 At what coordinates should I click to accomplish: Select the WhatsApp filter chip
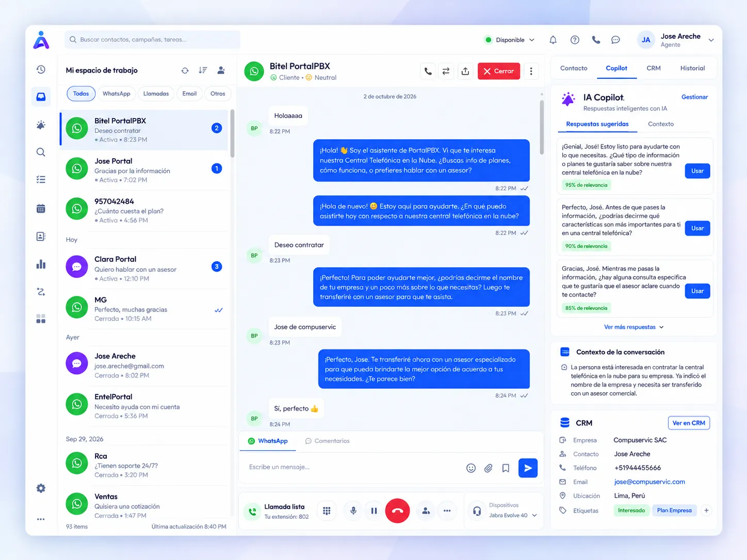click(x=116, y=93)
